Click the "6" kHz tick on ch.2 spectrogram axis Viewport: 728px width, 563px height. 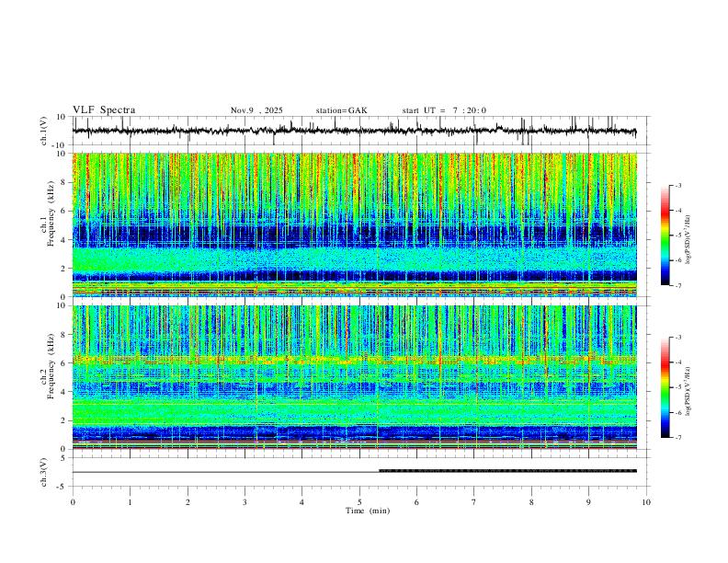coord(64,363)
